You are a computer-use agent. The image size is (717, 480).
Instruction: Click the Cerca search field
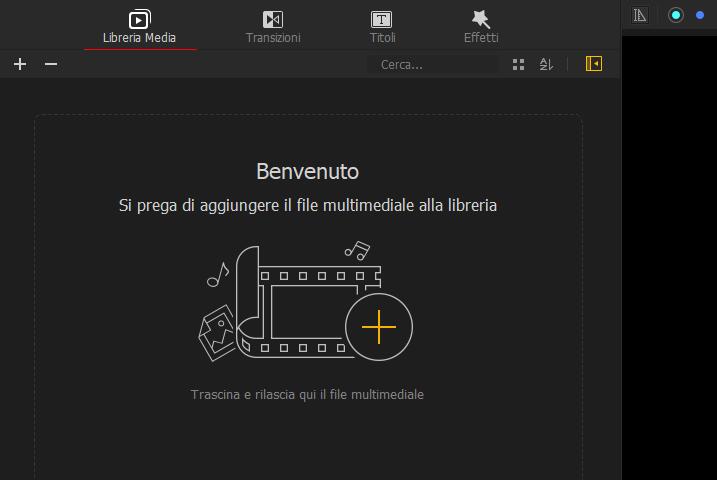coord(433,64)
